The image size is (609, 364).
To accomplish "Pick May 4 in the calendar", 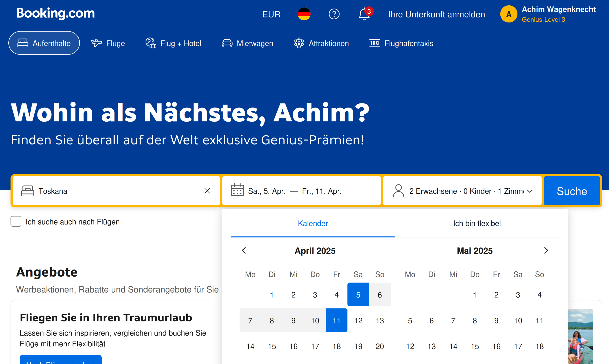I will click(x=539, y=294).
